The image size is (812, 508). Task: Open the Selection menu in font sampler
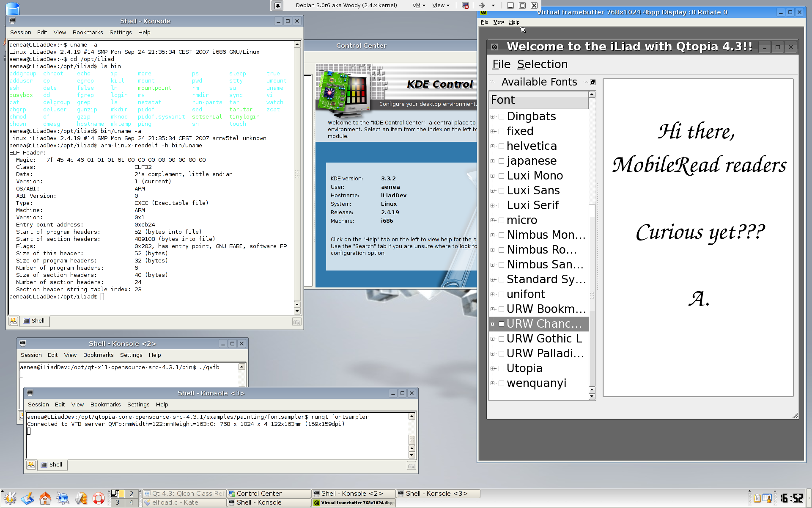[542, 64]
